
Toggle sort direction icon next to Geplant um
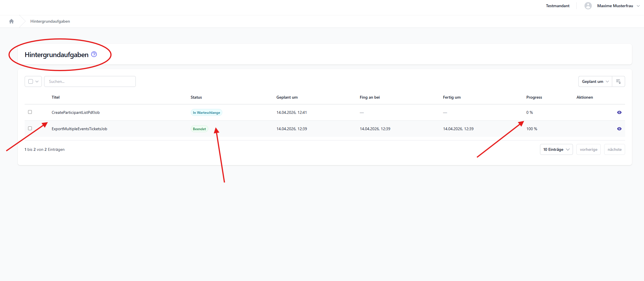tap(618, 81)
